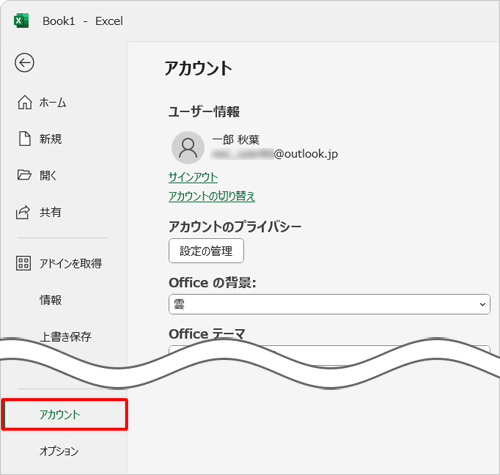Click the house icon beside ホーム
The image size is (500, 475).
tap(25, 102)
